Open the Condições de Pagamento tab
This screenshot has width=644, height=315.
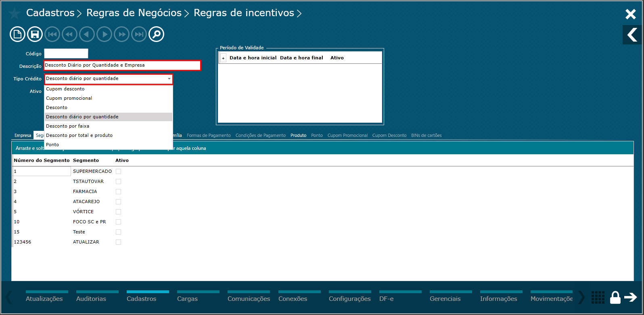260,136
